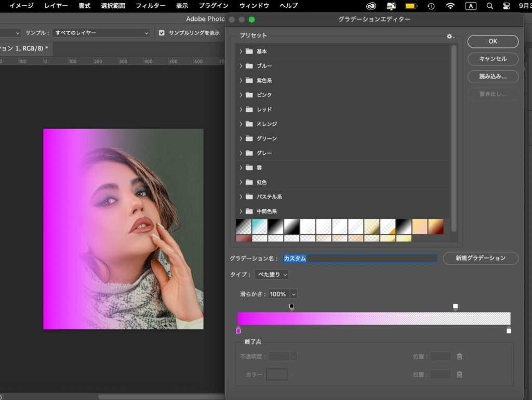Open the フィルター menu
The width and height of the screenshot is (532, 400).
click(x=151, y=6)
